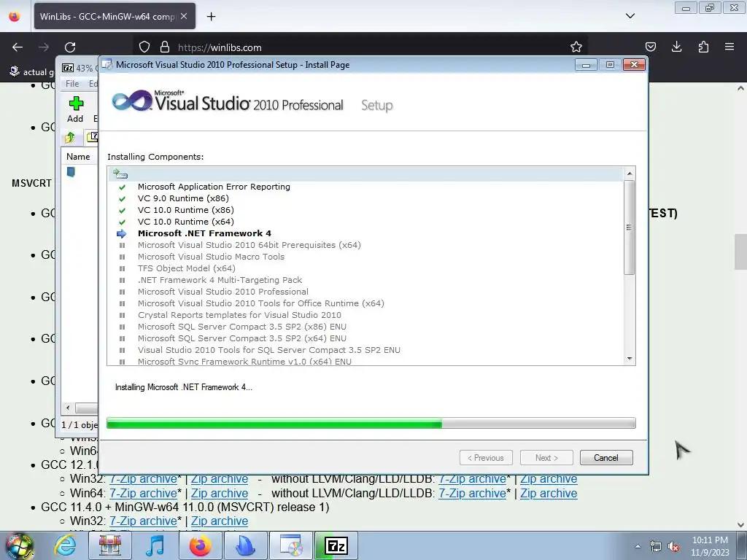747x560 pixels.
Task: Minimize the Visual Studio setup window
Action: pos(586,65)
